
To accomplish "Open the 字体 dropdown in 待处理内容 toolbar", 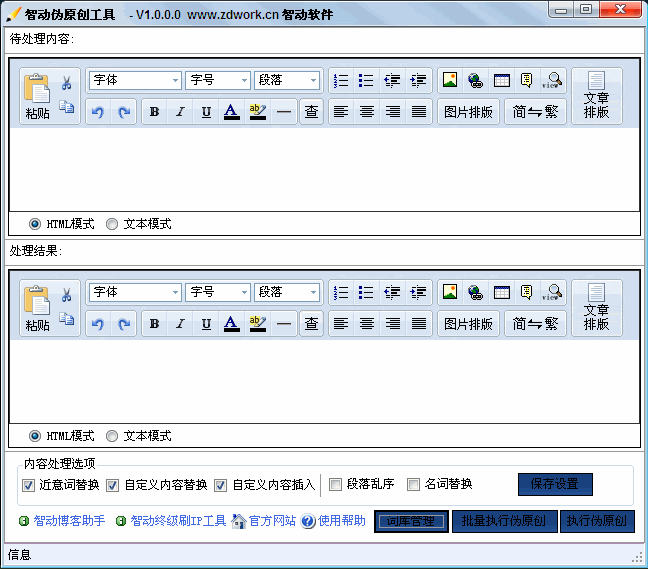I will tap(135, 81).
